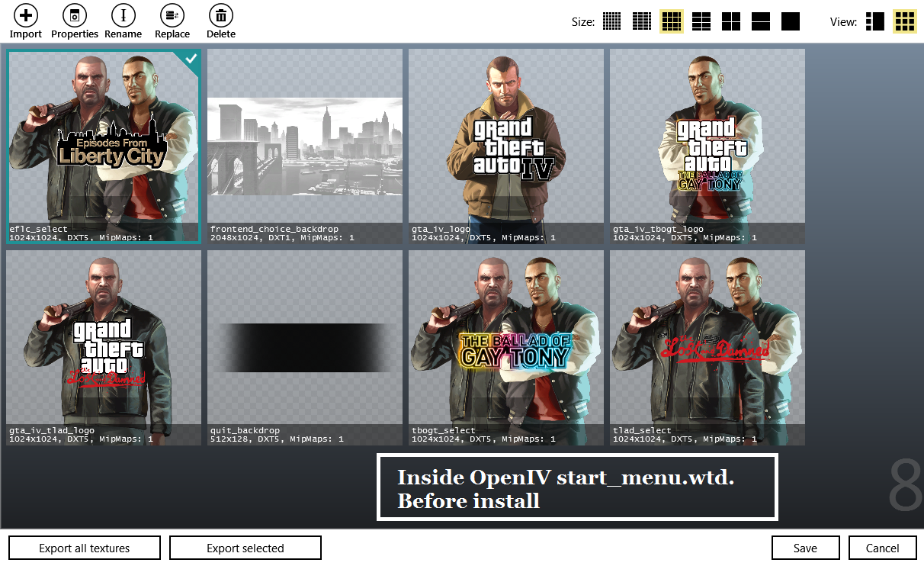Switch to the list-with-preview view mode
The height and width of the screenshot is (566, 924).
coord(875,21)
